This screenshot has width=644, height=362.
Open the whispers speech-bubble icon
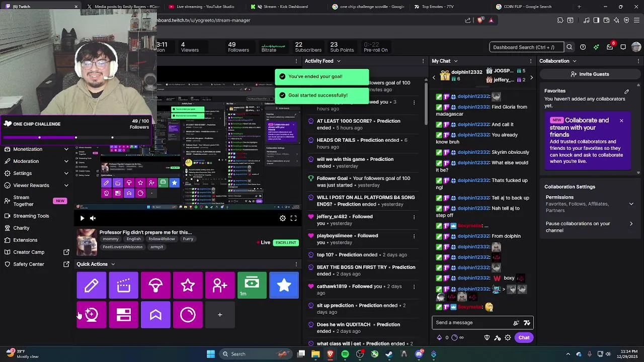click(x=623, y=47)
